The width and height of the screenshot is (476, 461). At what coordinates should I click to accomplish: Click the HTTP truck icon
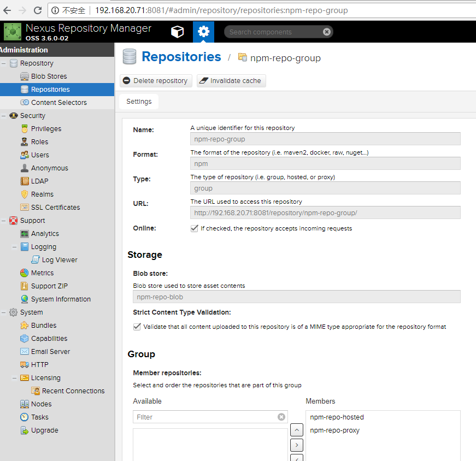(x=24, y=364)
